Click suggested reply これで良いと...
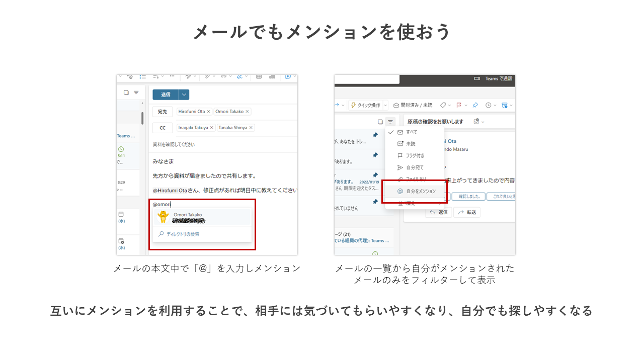Viewport: 644px width, 362px height. 501,196
